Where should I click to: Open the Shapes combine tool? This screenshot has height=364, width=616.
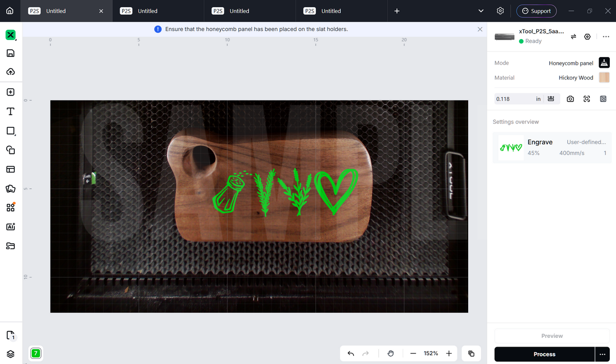[10, 150]
